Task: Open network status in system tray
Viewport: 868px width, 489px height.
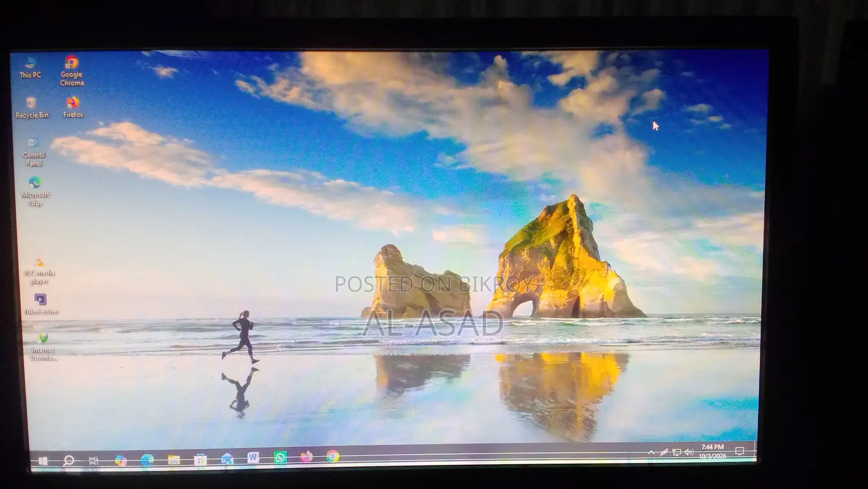Action: point(676,452)
